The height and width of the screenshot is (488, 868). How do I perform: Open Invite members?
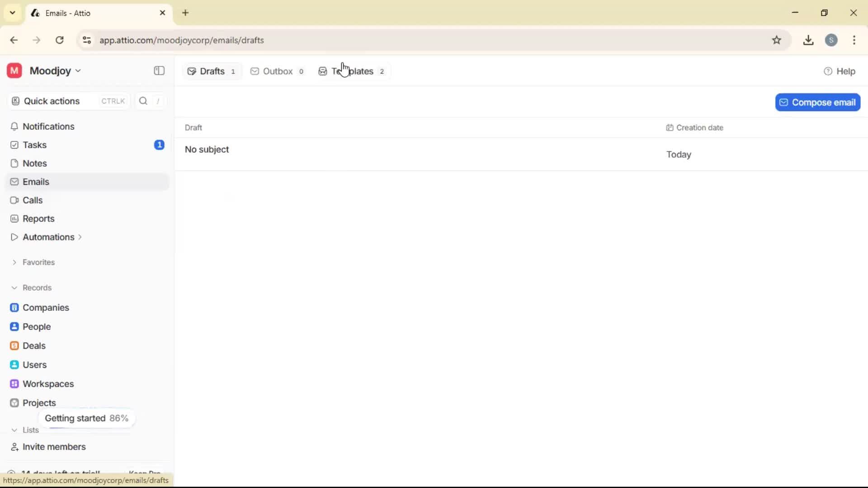pyautogui.click(x=53, y=447)
